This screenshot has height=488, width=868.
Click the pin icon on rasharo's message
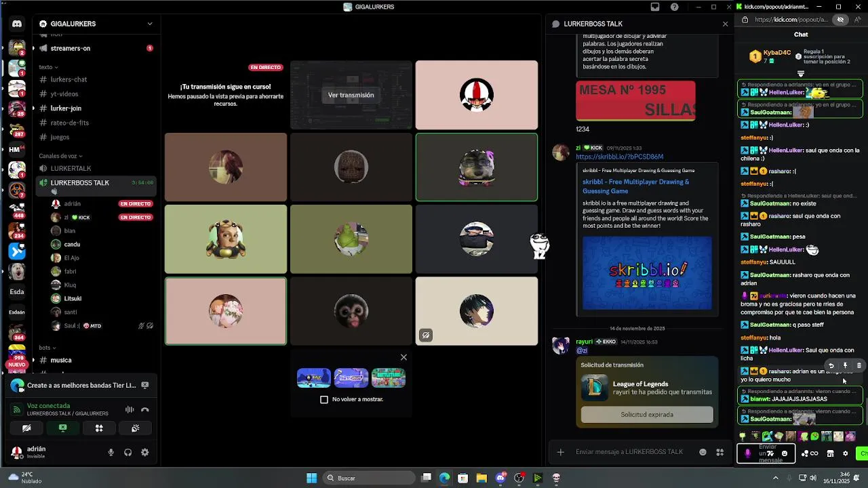tap(845, 365)
